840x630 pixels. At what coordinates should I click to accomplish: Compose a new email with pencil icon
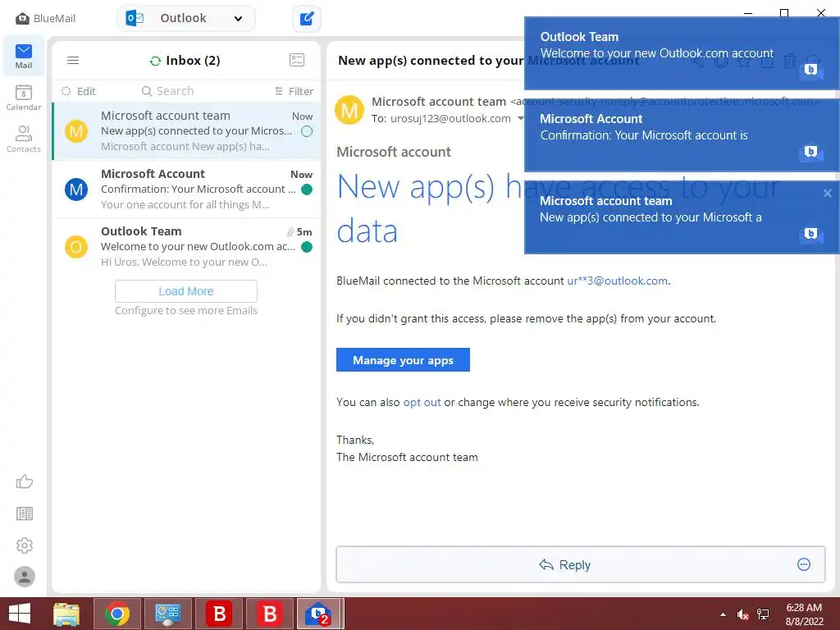coord(307,19)
